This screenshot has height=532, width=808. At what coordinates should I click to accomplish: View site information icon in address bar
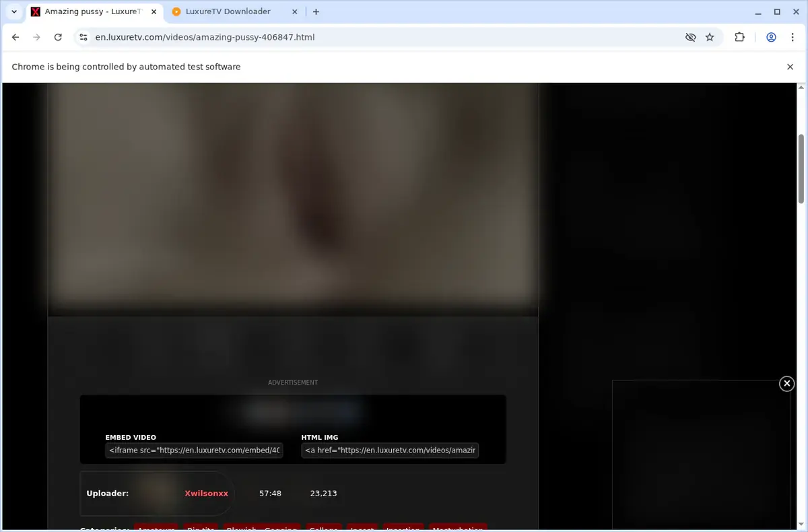[83, 37]
